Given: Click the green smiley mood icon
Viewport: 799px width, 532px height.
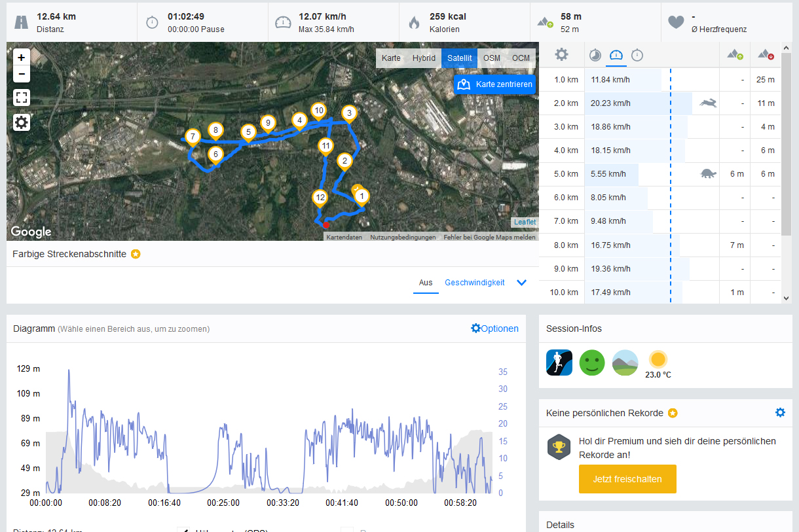Looking at the screenshot, I should click(x=592, y=362).
